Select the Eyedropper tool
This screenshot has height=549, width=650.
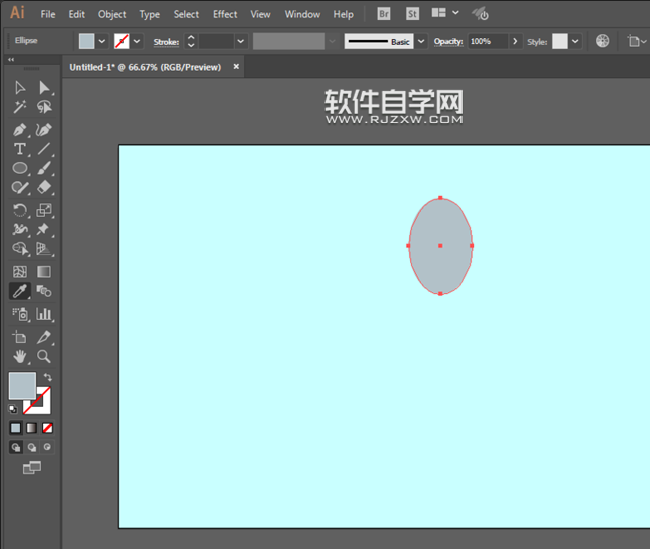(19, 291)
